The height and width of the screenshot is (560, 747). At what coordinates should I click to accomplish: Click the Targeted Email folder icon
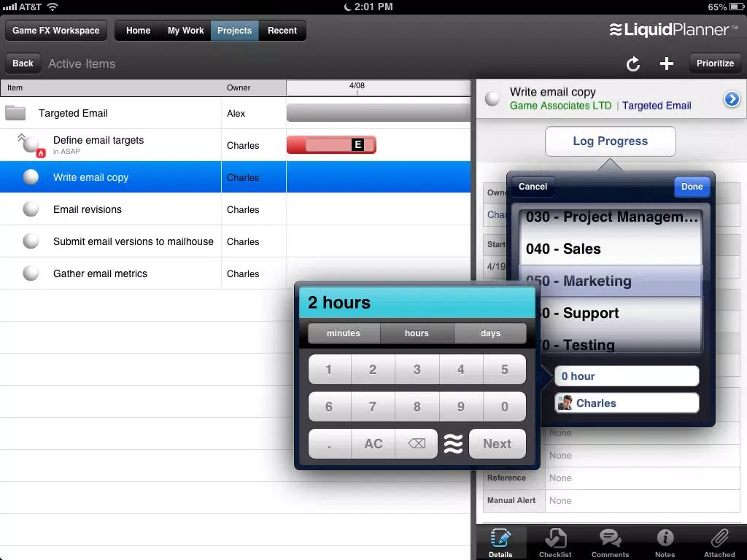click(15, 113)
